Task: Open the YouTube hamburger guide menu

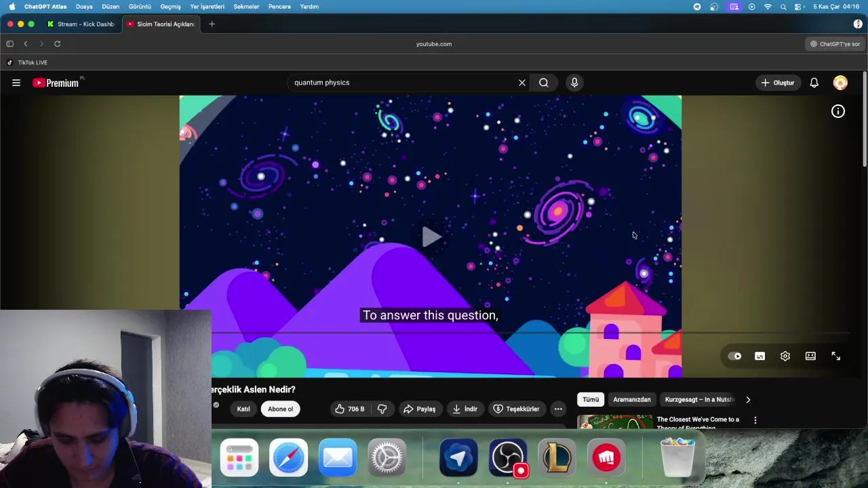Action: [16, 83]
